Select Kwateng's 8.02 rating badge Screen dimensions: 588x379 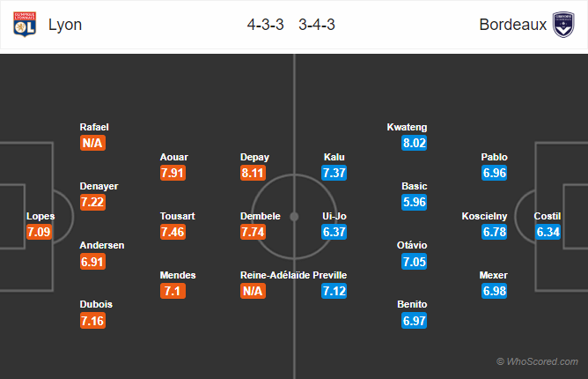[414, 143]
